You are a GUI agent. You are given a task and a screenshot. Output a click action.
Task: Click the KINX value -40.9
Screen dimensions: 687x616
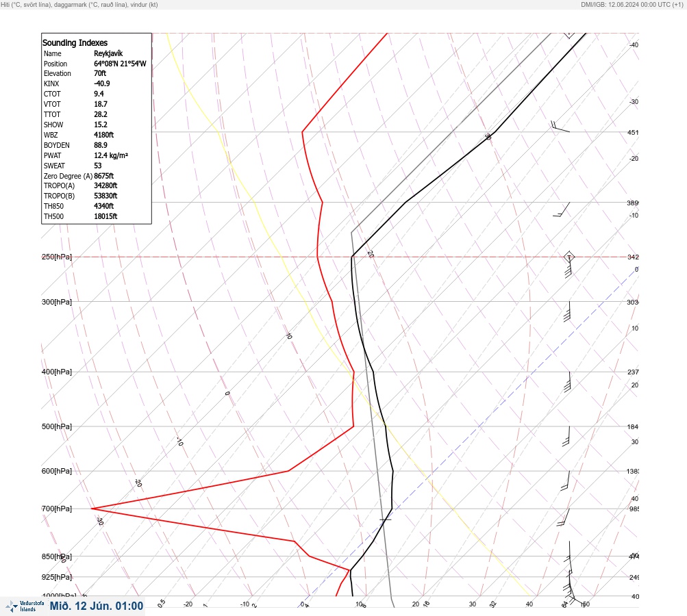(x=102, y=84)
